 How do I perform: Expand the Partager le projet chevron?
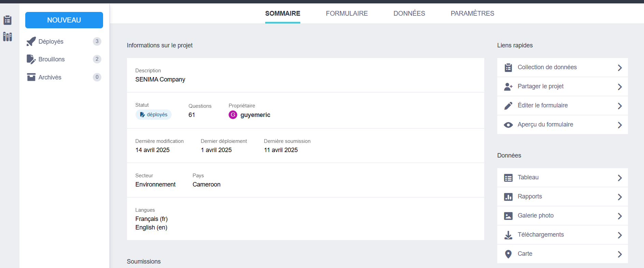tap(620, 87)
